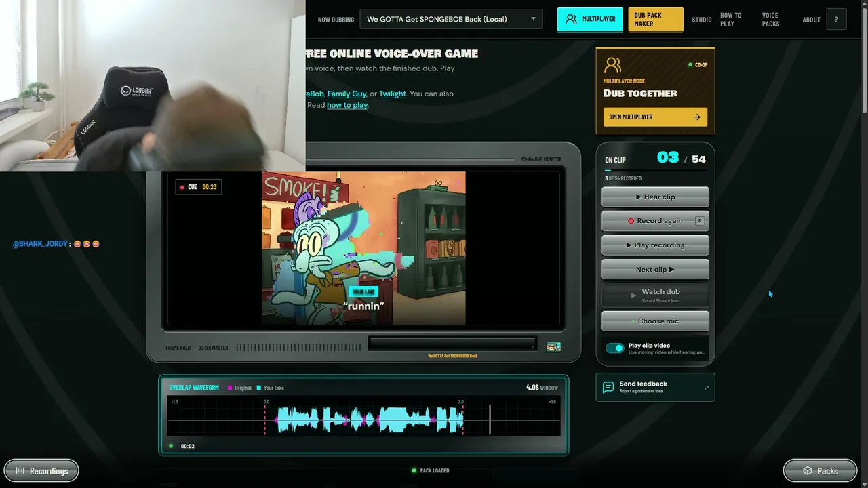Open the How To Play page
Viewport: 868px width, 488px height.
pos(731,20)
